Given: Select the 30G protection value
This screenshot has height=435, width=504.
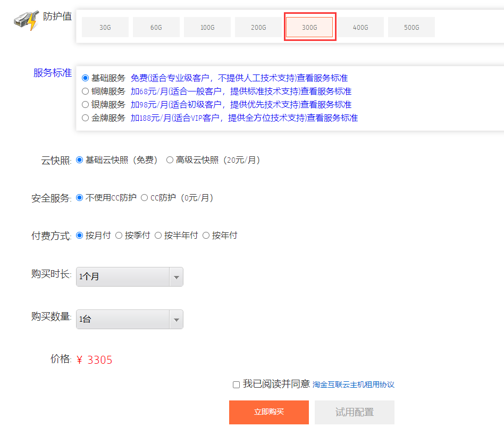Looking at the screenshot, I should pos(105,27).
